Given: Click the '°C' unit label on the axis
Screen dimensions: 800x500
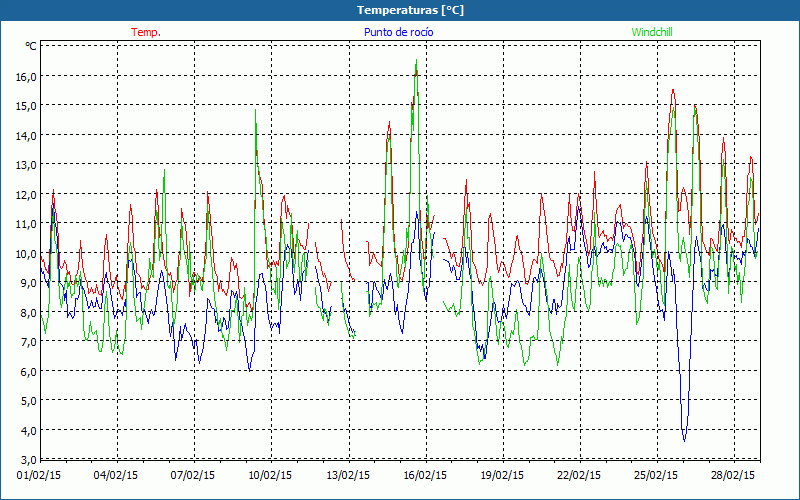Looking at the screenshot, I should [31, 46].
